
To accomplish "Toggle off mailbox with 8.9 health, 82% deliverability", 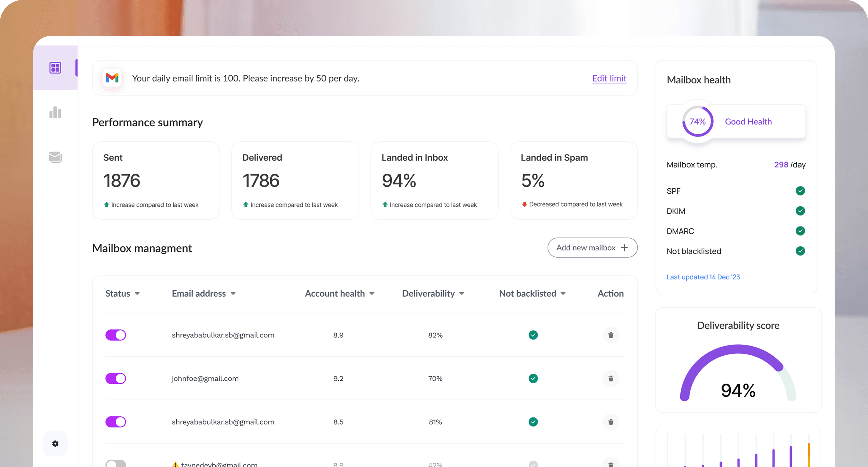I will tap(116, 335).
